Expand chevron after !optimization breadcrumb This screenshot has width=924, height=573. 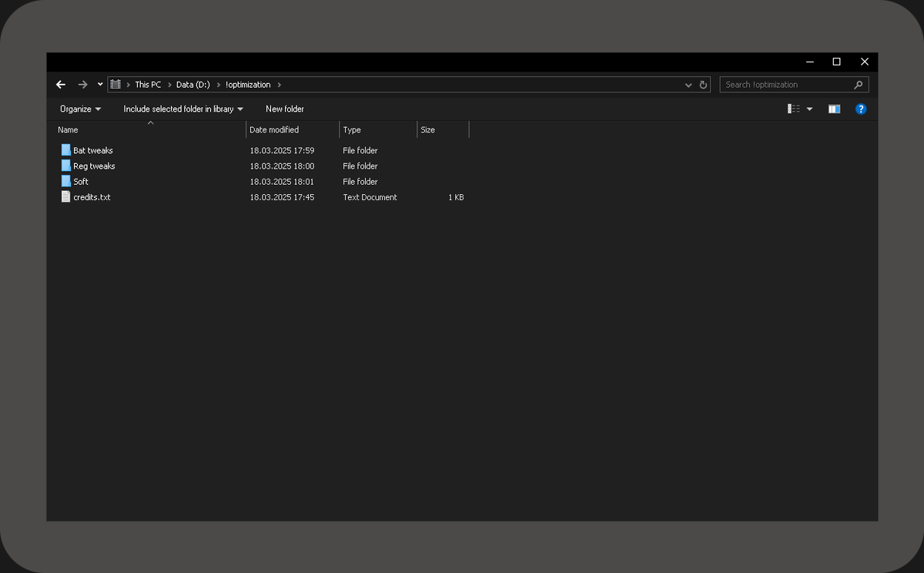[279, 85]
